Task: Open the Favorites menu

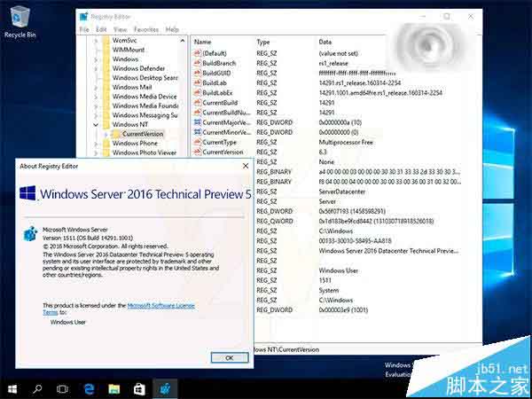Action: (146, 29)
